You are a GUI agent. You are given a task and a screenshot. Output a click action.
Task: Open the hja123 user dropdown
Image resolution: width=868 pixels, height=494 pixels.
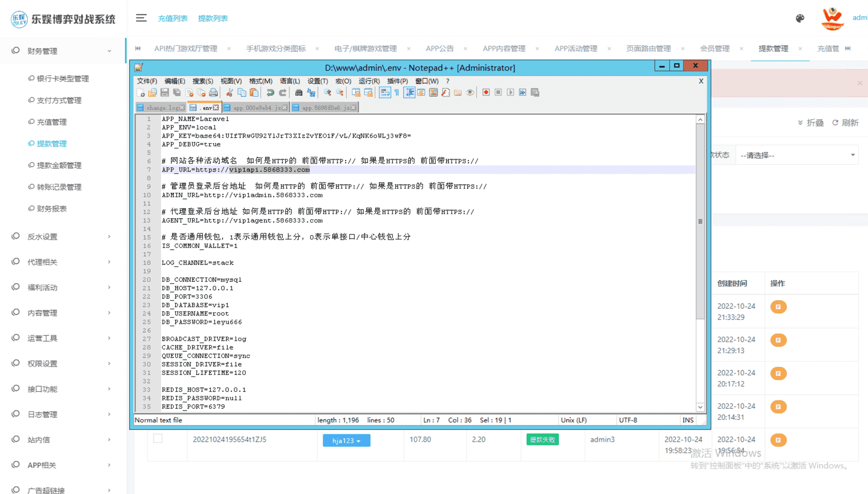point(346,440)
